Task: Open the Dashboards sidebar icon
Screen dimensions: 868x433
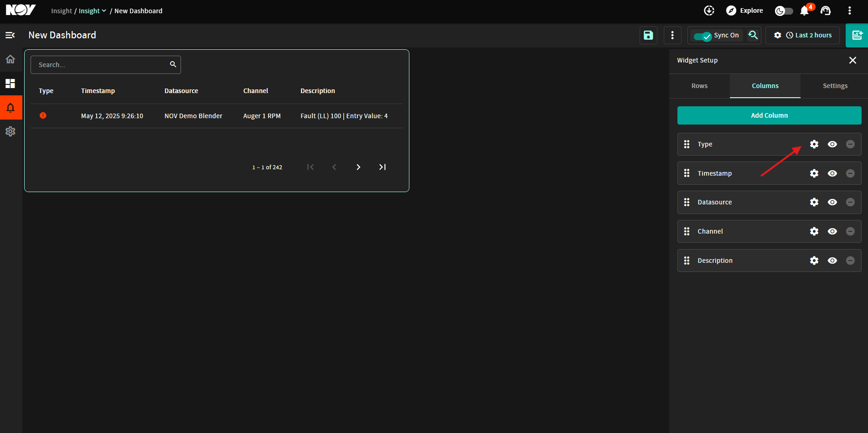Action: coord(10,83)
